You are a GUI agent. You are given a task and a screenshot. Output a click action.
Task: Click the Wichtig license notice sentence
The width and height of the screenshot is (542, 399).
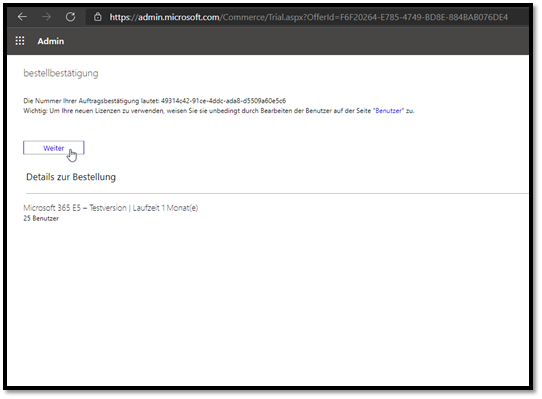(219, 111)
